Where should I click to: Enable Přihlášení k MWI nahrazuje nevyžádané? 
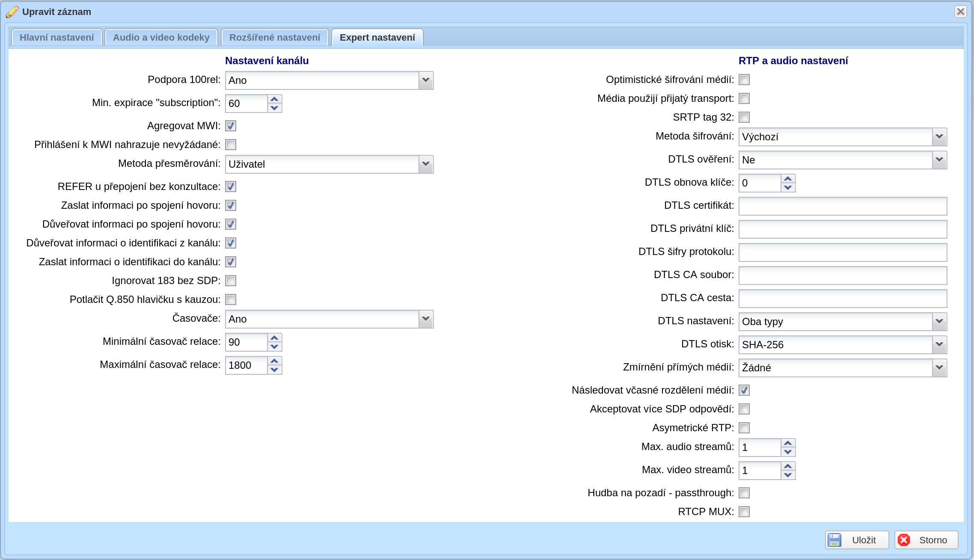click(231, 145)
